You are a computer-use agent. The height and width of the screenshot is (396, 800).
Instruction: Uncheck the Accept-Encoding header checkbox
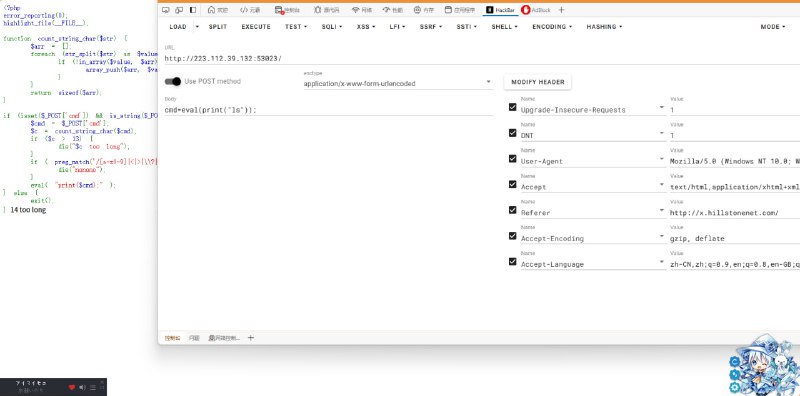[512, 236]
